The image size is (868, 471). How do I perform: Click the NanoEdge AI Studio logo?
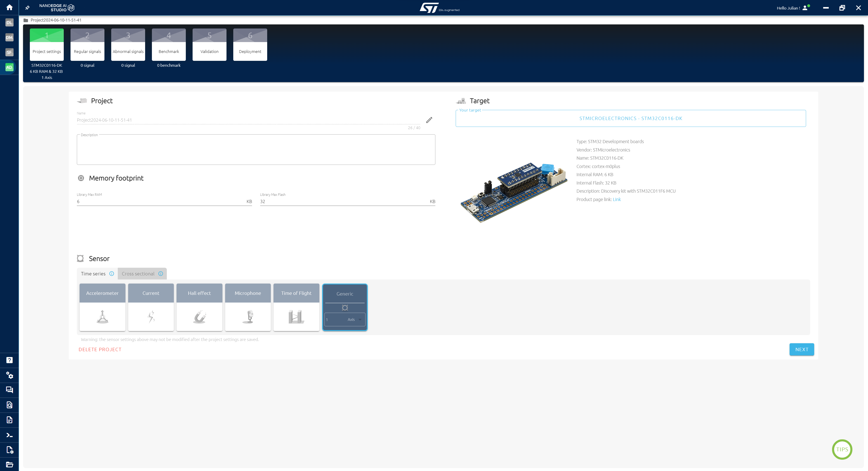(x=57, y=7)
